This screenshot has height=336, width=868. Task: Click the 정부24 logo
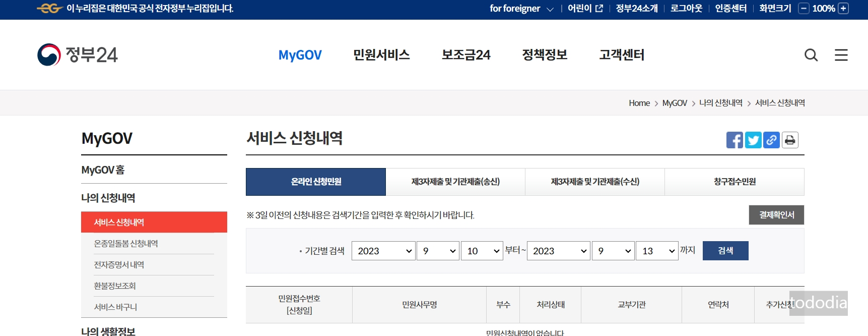78,54
